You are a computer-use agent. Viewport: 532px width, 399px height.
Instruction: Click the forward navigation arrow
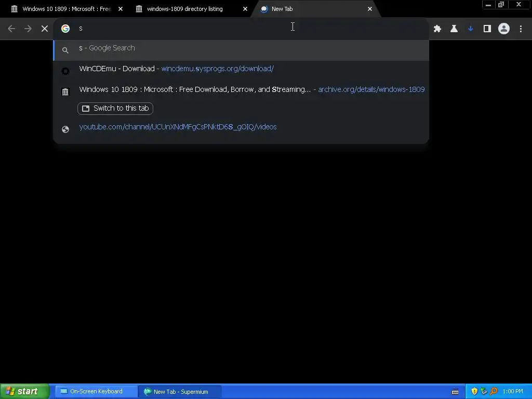(x=28, y=29)
